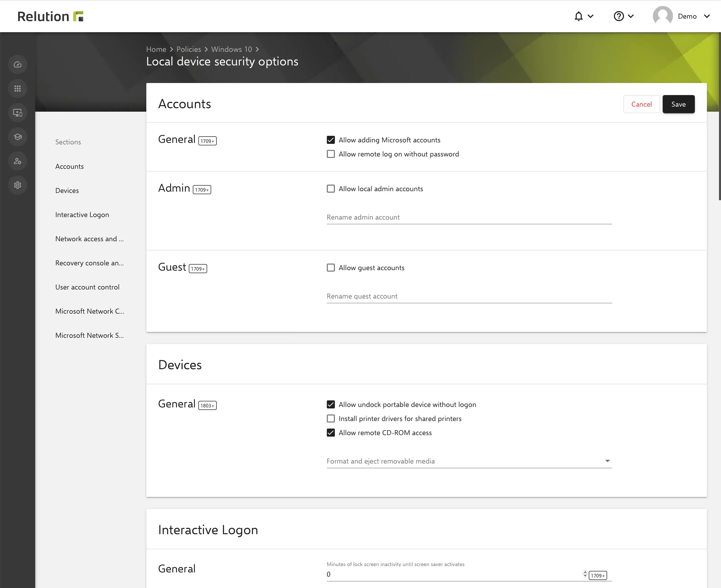Open the apps grid icon in sidebar
The width and height of the screenshot is (721, 588).
(x=18, y=89)
